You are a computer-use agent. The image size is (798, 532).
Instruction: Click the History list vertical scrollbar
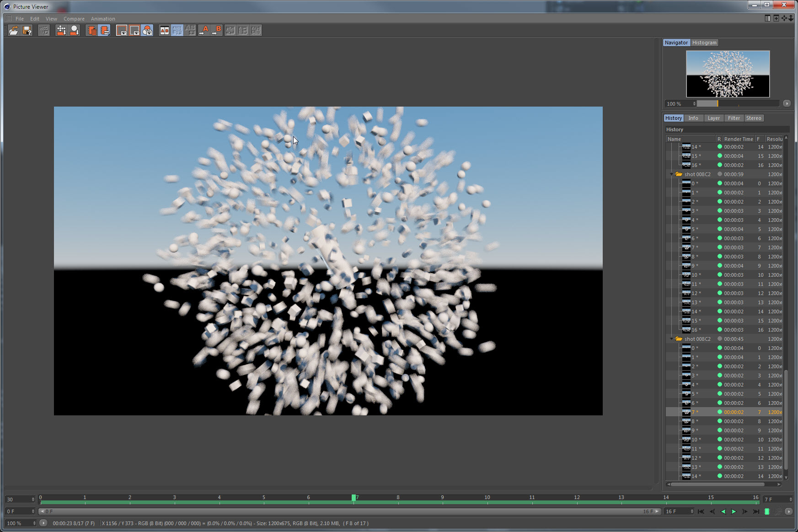786,419
